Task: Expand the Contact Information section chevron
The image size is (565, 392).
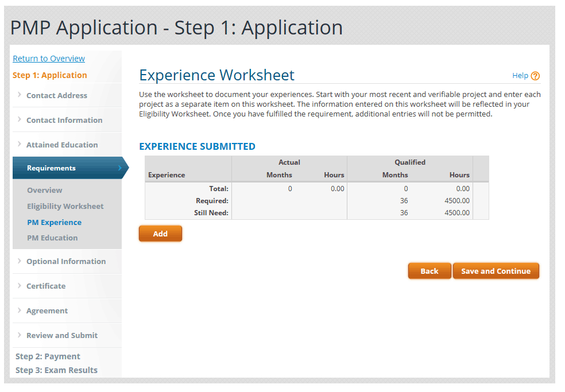Action: (19, 120)
